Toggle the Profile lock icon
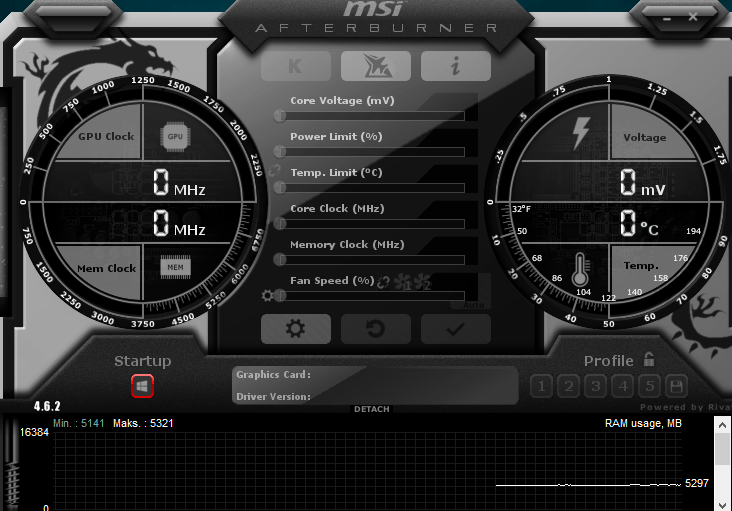This screenshot has width=732, height=511. click(649, 359)
